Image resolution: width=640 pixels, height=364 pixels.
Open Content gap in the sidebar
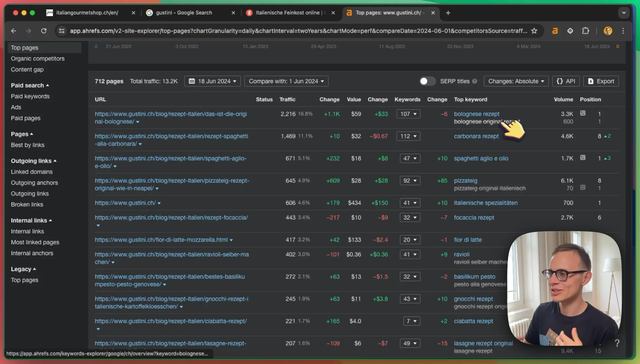[x=27, y=69]
